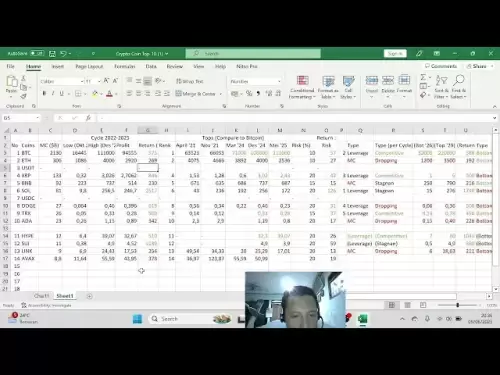Open the Comments pane button
The height and width of the screenshot is (375, 500).
[441, 66]
